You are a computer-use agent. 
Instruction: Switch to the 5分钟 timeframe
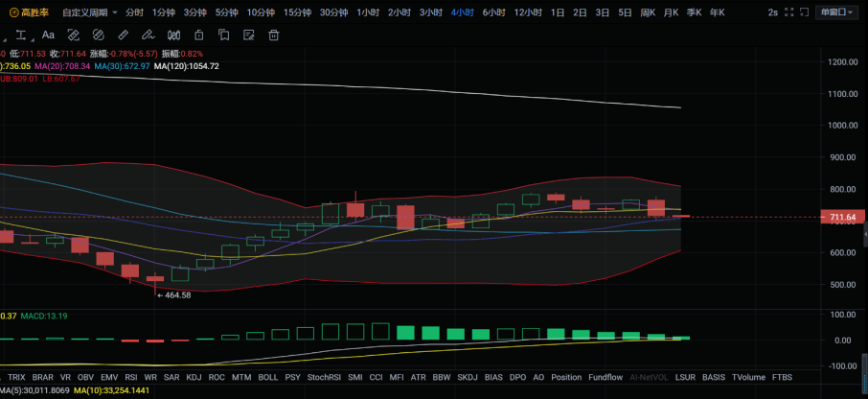[x=226, y=12]
